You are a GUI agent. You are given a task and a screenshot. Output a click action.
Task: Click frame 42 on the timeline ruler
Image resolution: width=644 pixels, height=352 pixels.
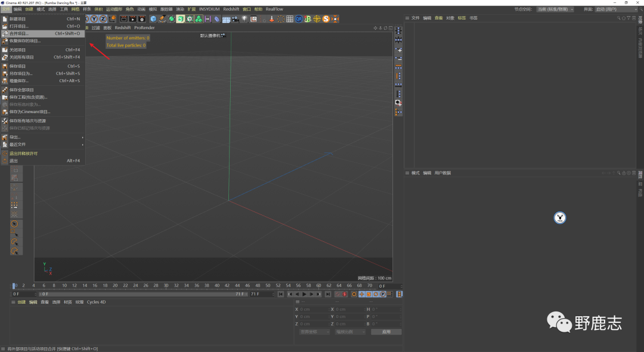point(227,286)
